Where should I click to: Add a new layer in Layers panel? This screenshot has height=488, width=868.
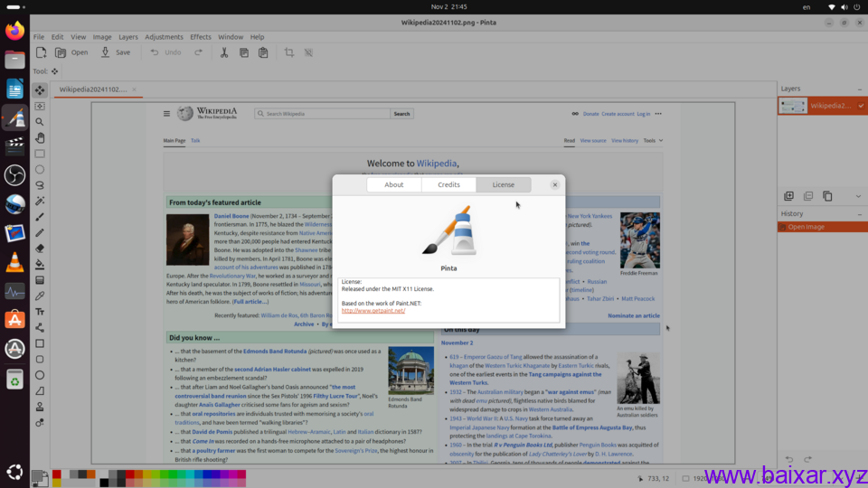pos(788,196)
